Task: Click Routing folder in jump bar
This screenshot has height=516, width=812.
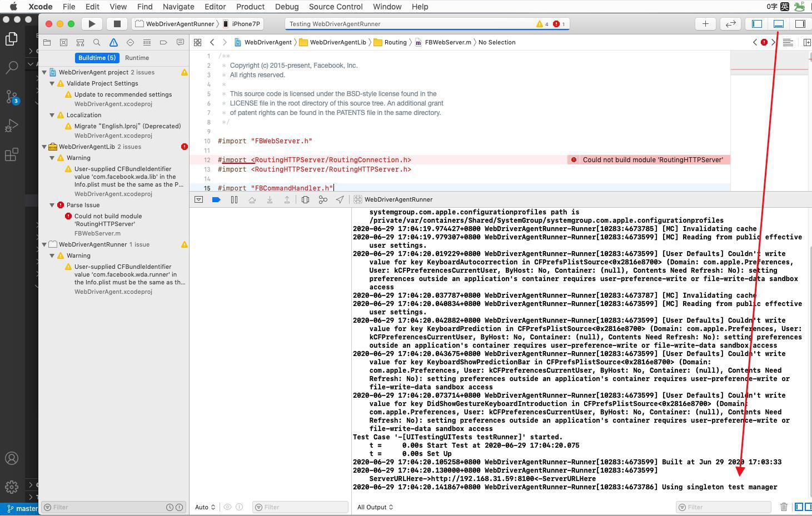Action: (x=390, y=42)
